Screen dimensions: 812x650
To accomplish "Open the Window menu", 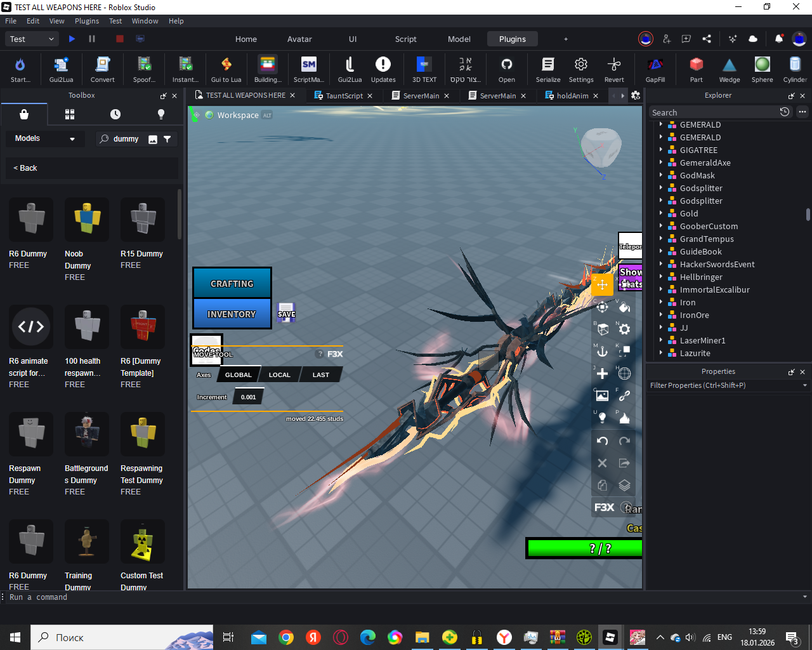I will coord(145,21).
